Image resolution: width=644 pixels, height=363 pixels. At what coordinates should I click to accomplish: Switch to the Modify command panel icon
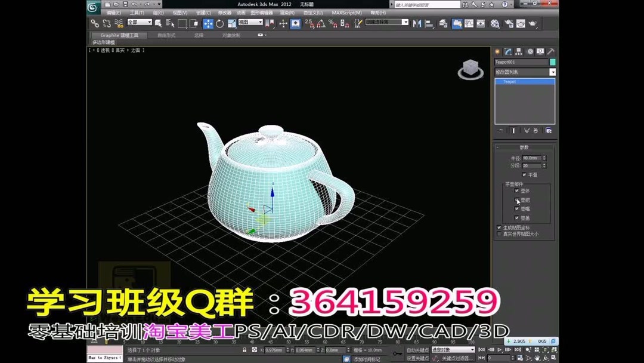coord(508,51)
